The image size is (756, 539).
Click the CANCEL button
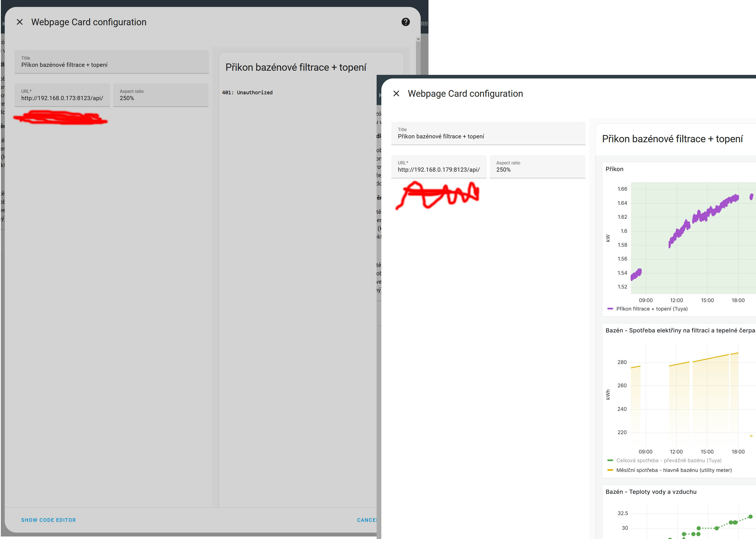point(366,520)
